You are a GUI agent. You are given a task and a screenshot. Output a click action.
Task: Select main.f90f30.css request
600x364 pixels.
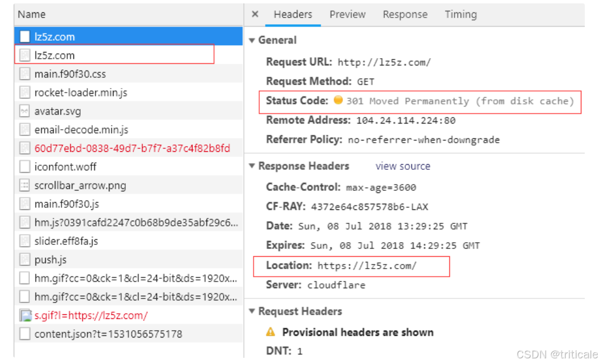pyautogui.click(x=129, y=73)
